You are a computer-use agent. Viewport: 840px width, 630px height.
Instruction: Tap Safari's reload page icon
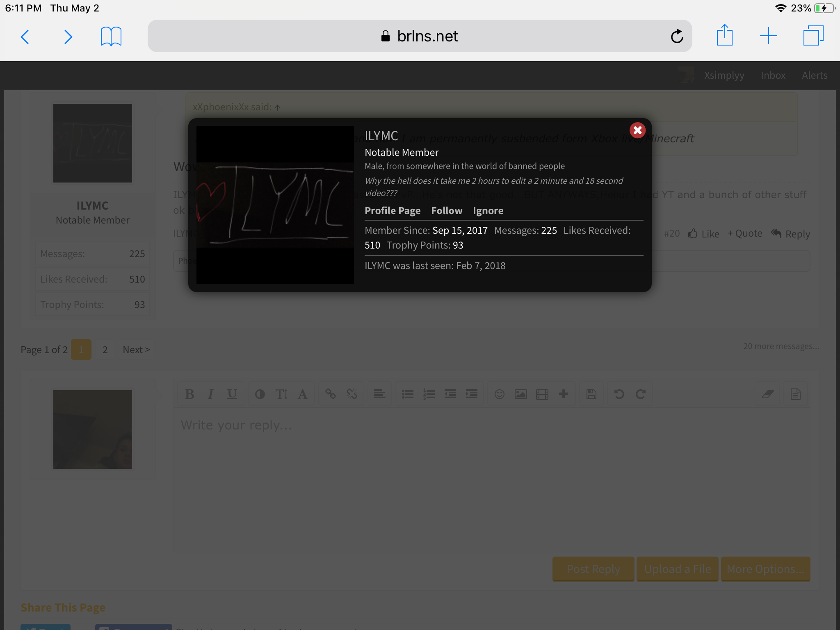(677, 36)
